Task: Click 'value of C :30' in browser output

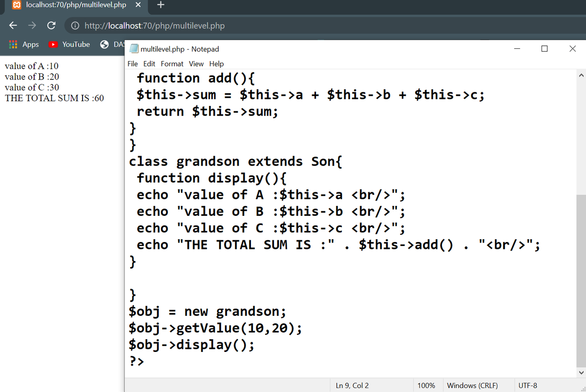Action: click(x=32, y=87)
